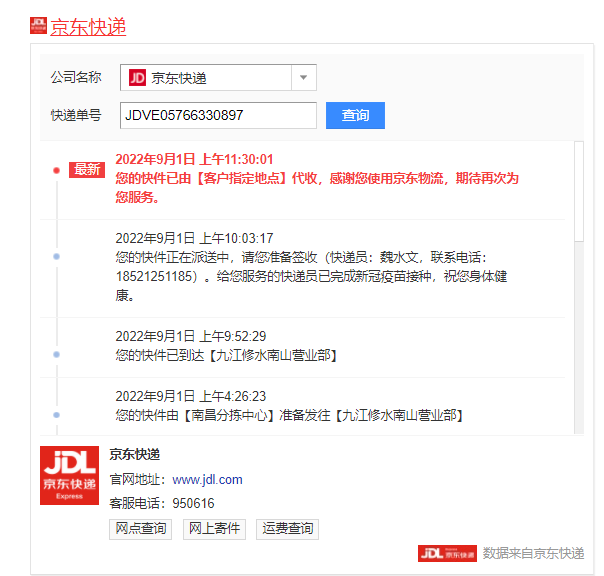Click the 运费查询 button
Viewport: 604px width, 576px height.
point(287,529)
